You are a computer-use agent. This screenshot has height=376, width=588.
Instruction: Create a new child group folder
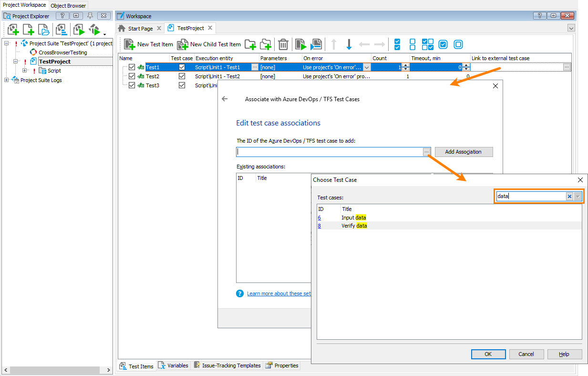(266, 44)
